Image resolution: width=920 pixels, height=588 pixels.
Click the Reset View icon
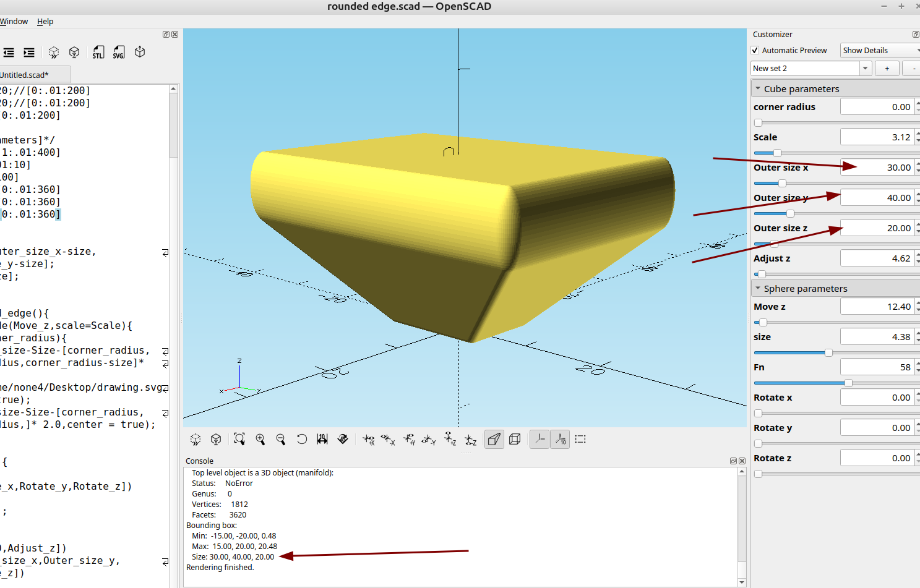pyautogui.click(x=302, y=439)
